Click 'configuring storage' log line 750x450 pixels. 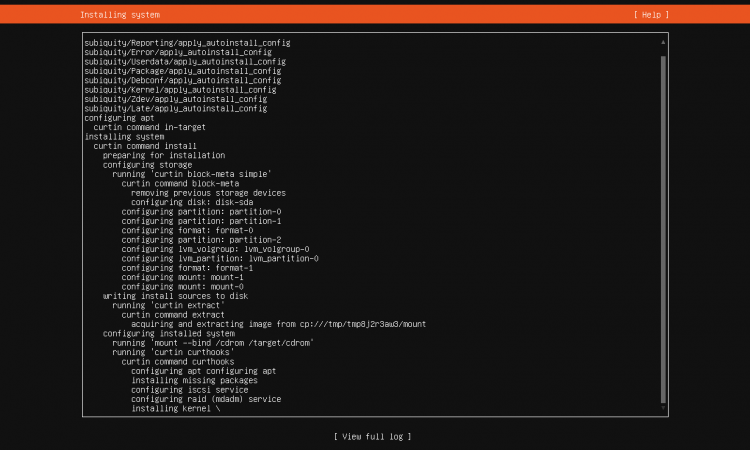(x=147, y=165)
